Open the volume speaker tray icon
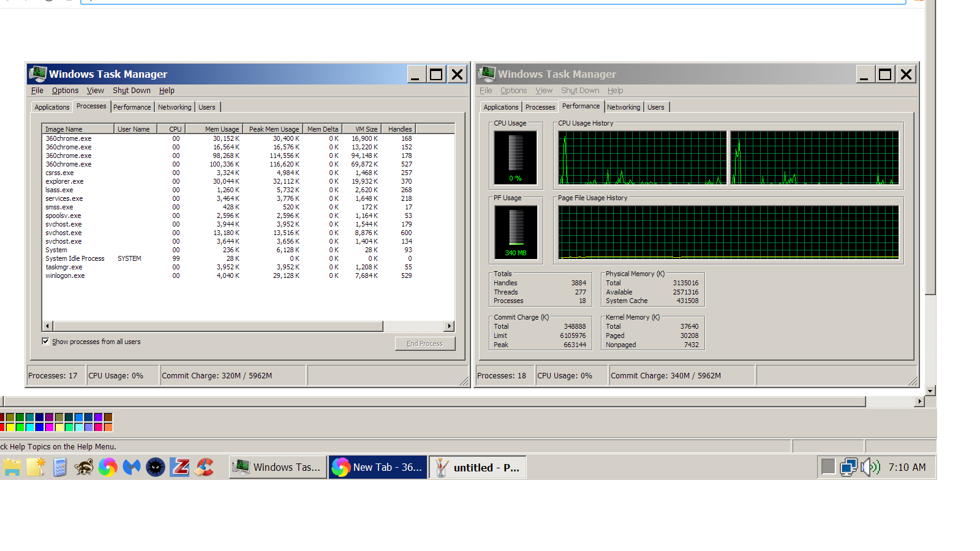 870,467
